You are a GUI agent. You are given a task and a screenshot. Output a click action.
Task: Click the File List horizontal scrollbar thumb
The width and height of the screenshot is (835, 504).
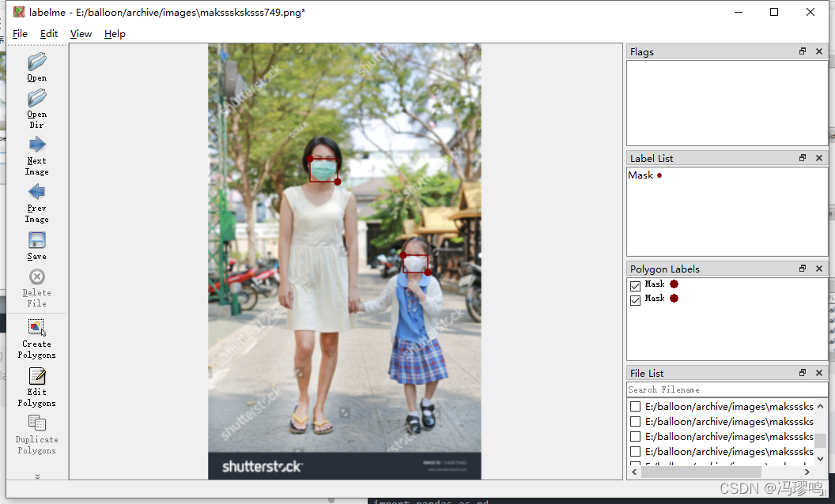point(701,472)
